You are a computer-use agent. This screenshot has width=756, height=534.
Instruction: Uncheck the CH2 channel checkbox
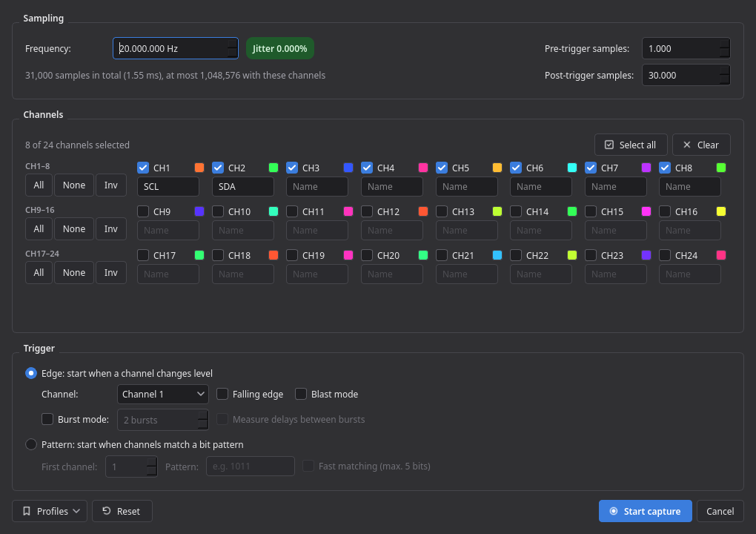[x=218, y=168]
